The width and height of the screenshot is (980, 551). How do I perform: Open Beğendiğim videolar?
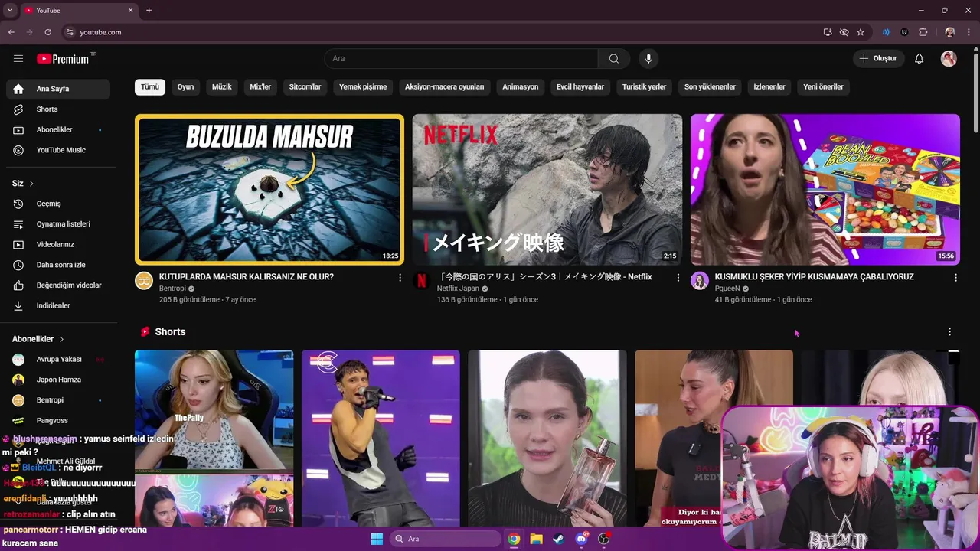(58, 285)
